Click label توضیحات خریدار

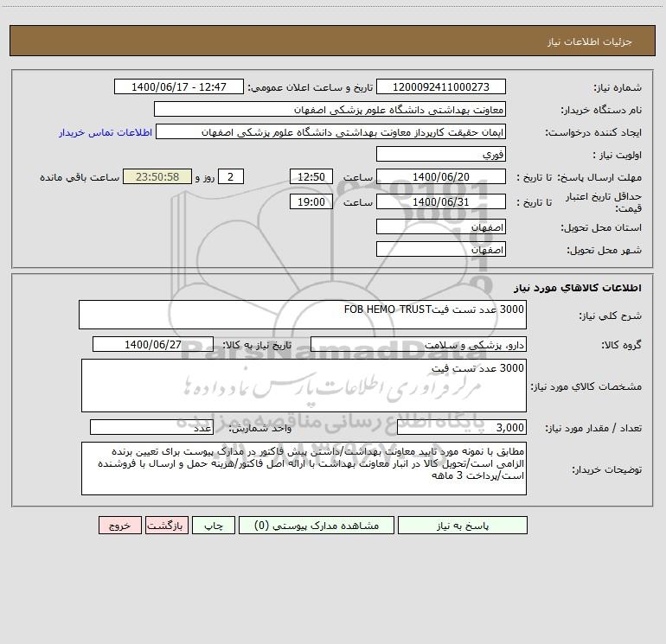[607, 469]
